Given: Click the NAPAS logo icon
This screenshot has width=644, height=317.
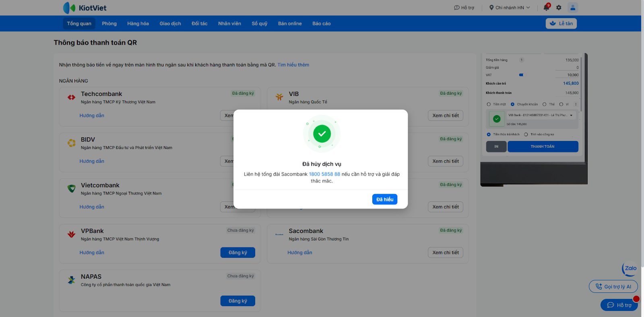Looking at the screenshot, I should tap(72, 280).
